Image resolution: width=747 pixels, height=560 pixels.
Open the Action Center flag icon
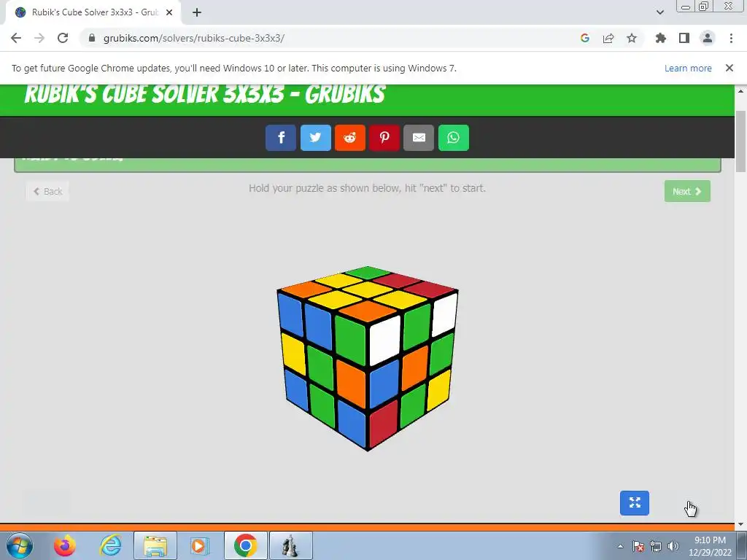(x=638, y=546)
